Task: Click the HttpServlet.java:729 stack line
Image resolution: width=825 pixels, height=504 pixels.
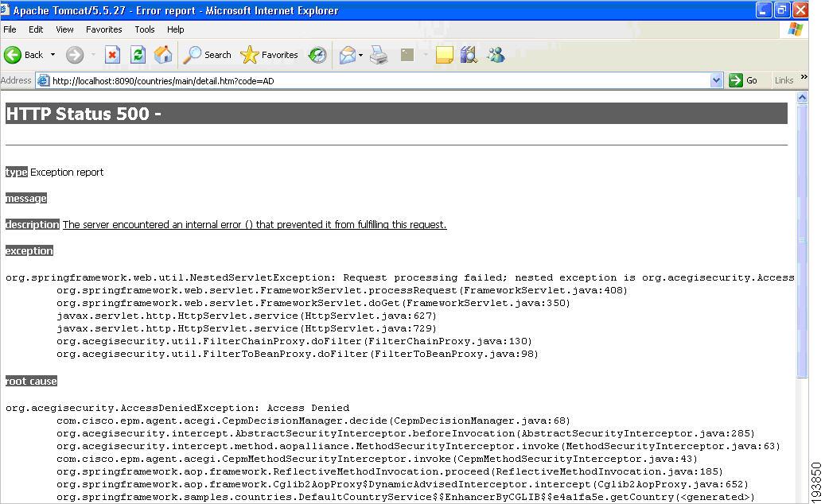Action: [x=247, y=328]
